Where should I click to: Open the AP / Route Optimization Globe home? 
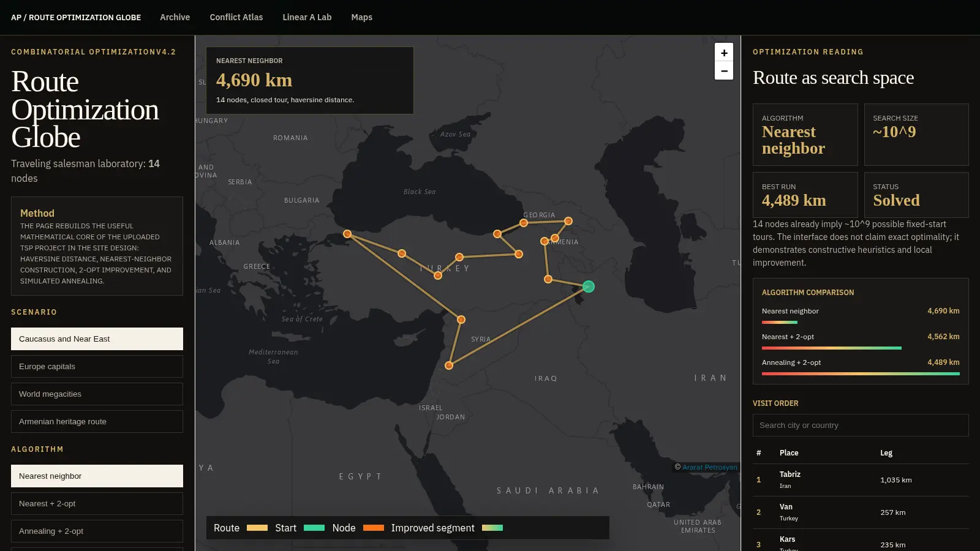tap(76, 17)
